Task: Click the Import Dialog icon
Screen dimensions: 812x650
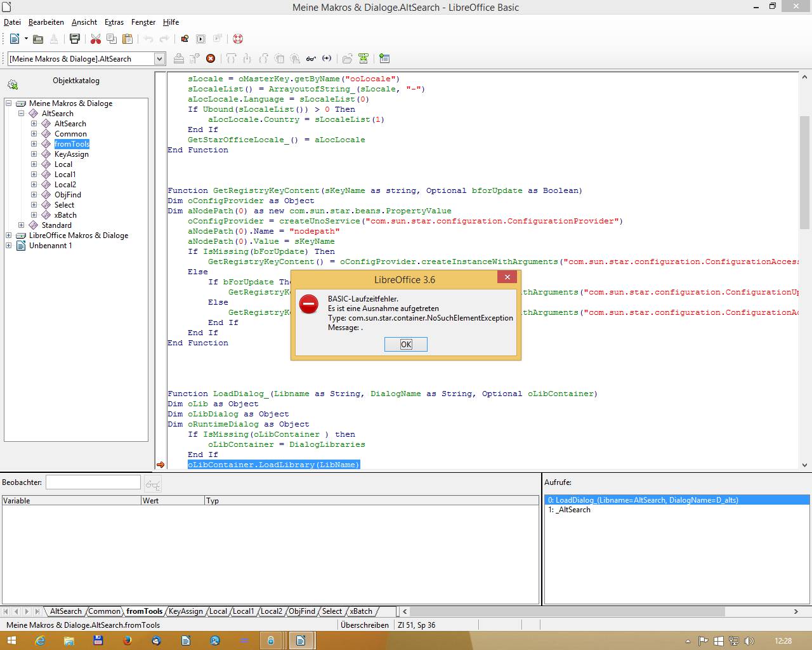Action: coord(384,58)
